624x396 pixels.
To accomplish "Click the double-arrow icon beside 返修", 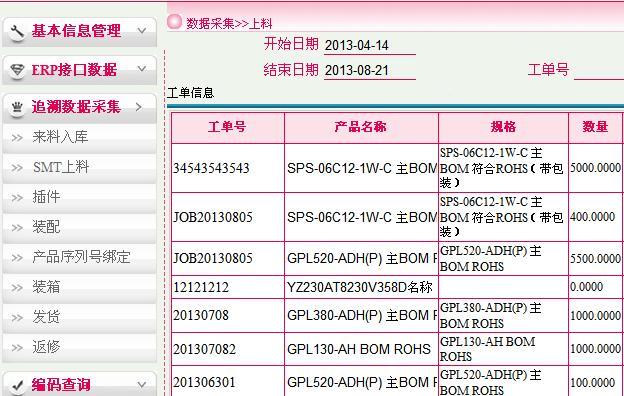I will click(17, 348).
